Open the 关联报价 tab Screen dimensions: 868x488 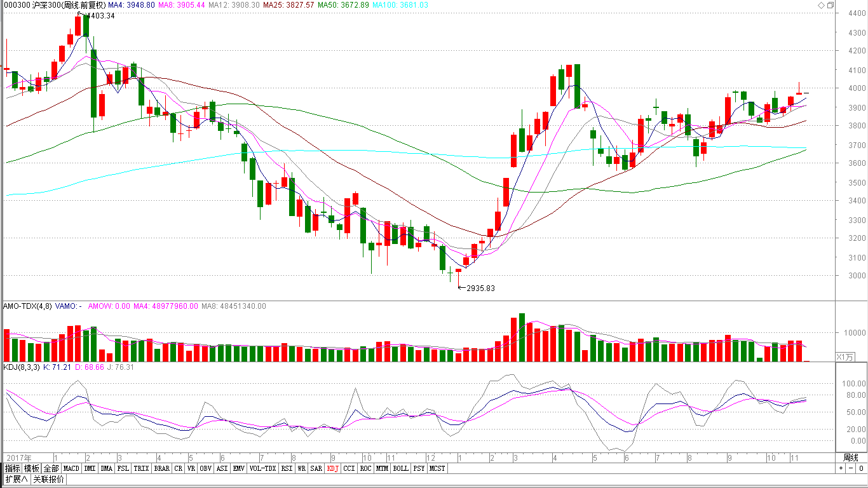pos(48,479)
